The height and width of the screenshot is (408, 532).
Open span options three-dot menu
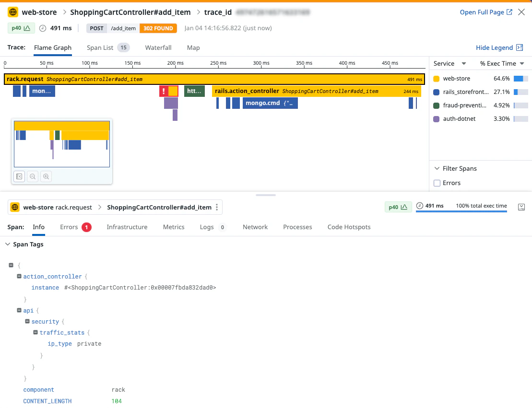tap(217, 207)
